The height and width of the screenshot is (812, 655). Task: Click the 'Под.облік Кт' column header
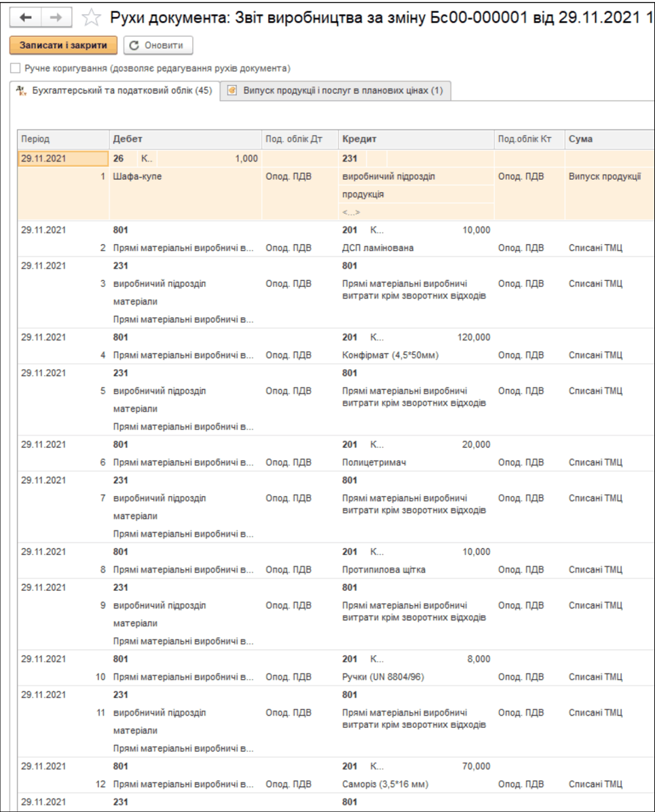coord(529,139)
